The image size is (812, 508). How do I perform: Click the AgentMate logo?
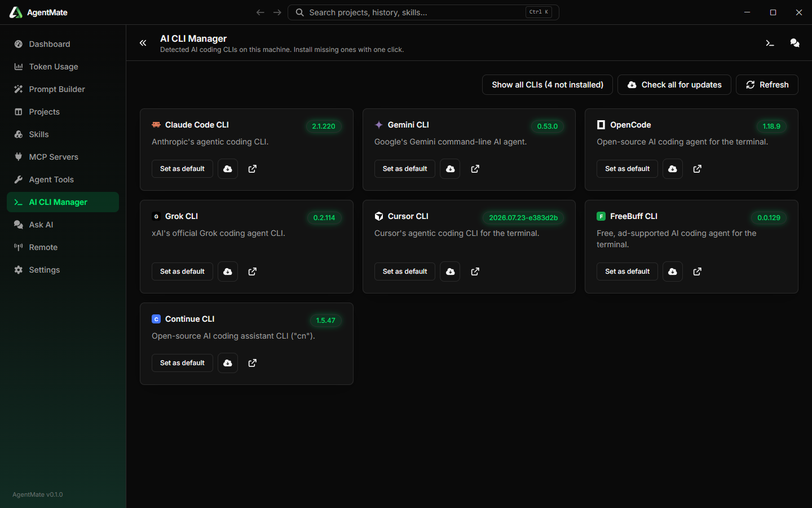[16, 12]
